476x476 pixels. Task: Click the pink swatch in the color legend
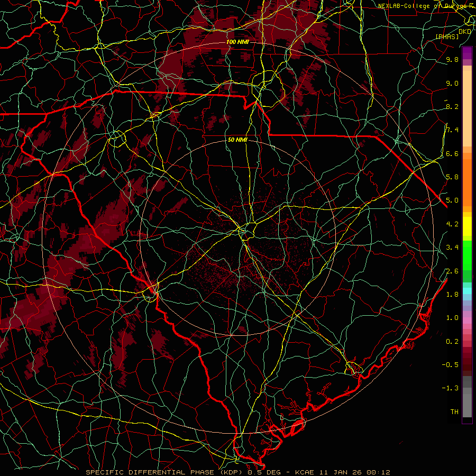[x=467, y=321]
